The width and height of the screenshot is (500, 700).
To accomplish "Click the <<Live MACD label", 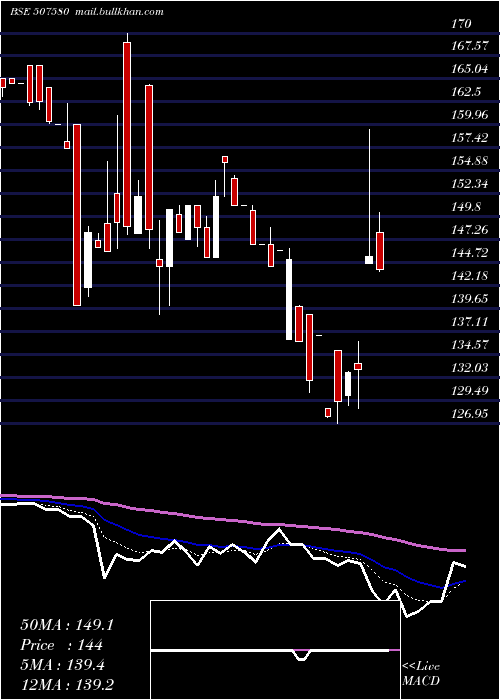I will coord(421,673).
